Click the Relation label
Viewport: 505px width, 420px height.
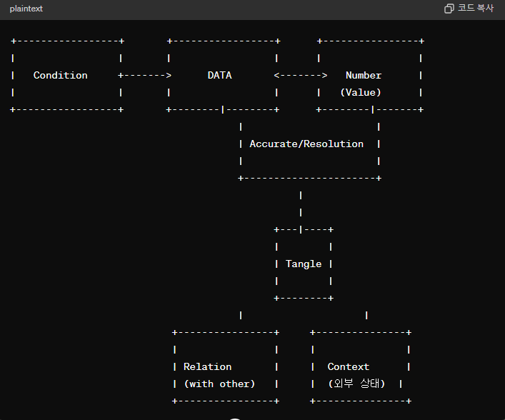pyautogui.click(x=207, y=366)
